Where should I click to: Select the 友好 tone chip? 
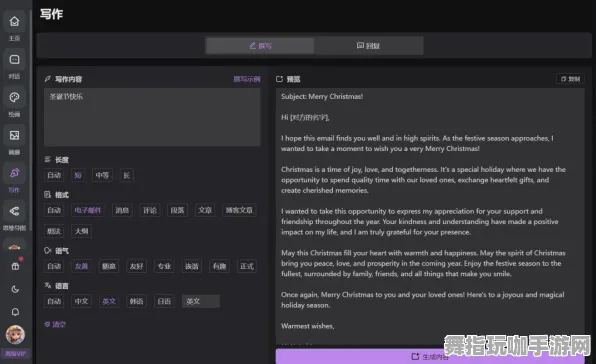[136, 266]
